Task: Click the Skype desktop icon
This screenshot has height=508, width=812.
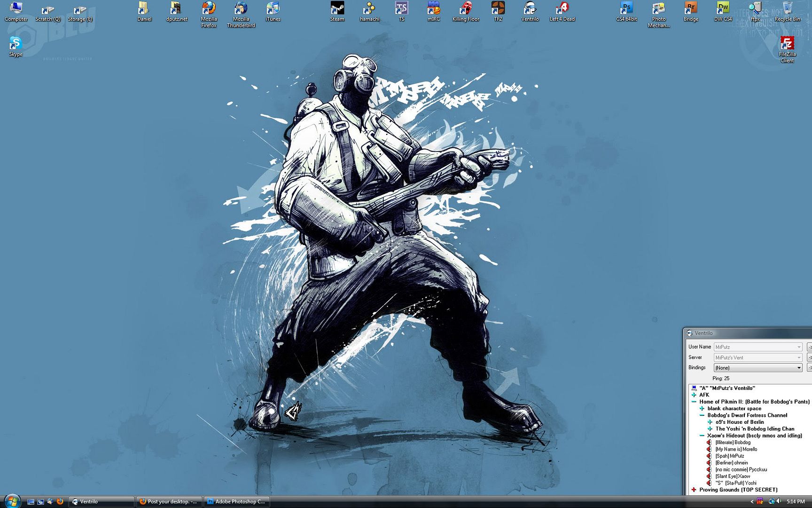Action: tap(16, 46)
